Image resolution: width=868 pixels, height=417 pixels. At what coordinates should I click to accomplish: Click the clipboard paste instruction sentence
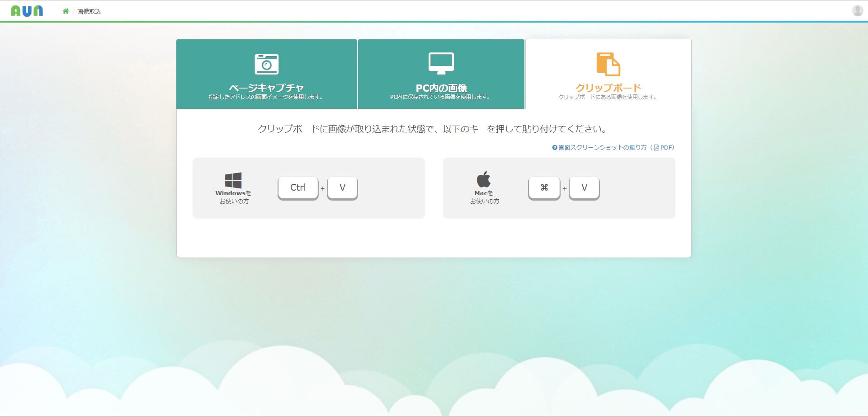pos(432,129)
